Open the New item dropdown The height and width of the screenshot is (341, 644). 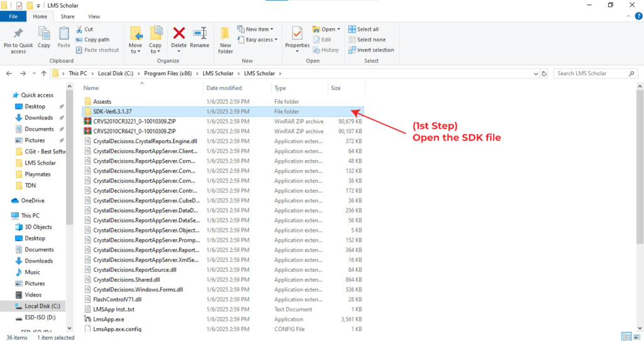255,29
